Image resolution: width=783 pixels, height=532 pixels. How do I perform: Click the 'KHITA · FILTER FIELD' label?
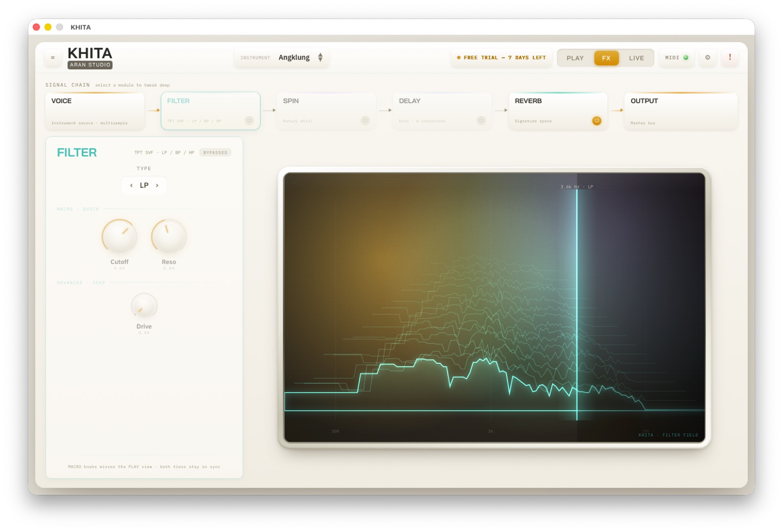tap(668, 435)
